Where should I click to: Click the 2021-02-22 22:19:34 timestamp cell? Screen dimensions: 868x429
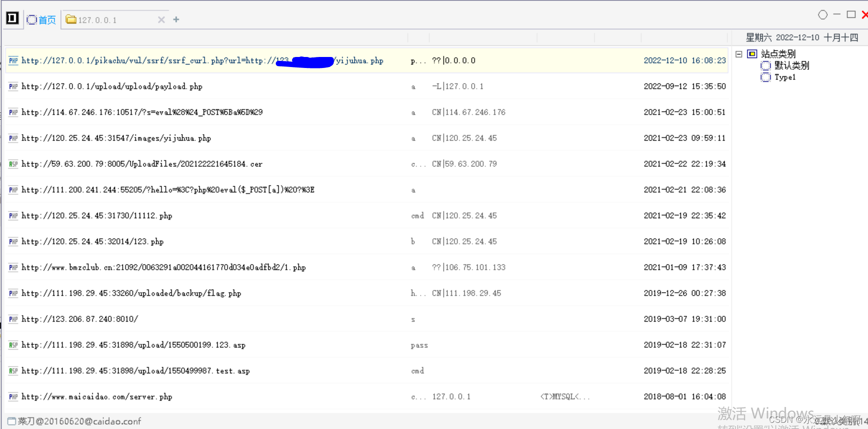point(685,164)
